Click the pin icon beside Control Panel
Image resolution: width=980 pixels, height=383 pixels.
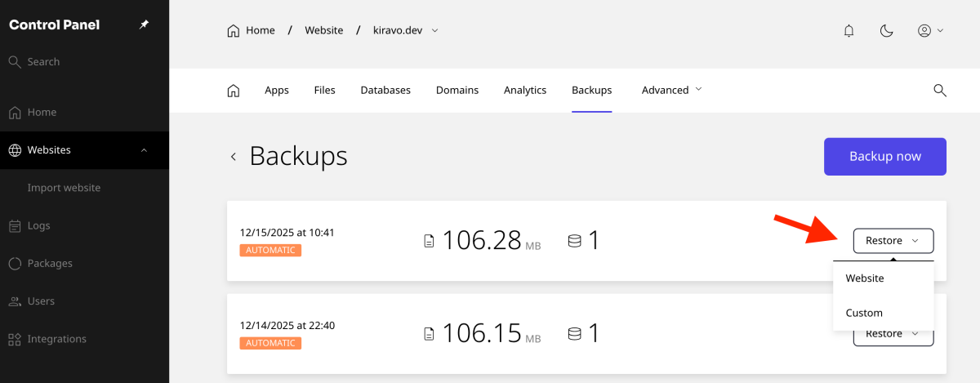click(144, 24)
